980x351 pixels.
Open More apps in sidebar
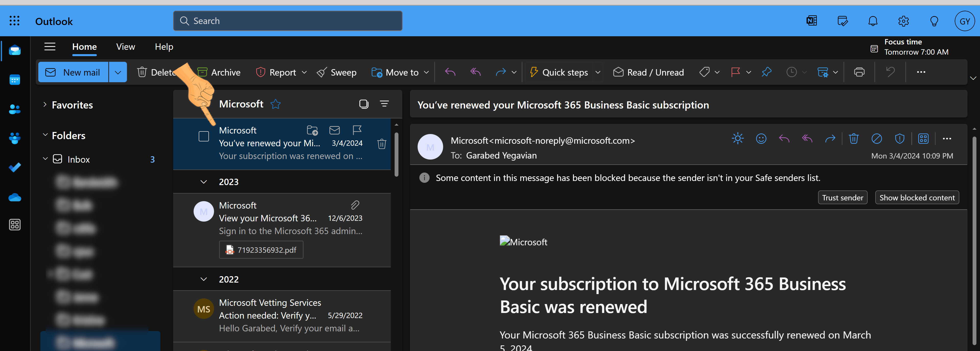click(x=15, y=225)
